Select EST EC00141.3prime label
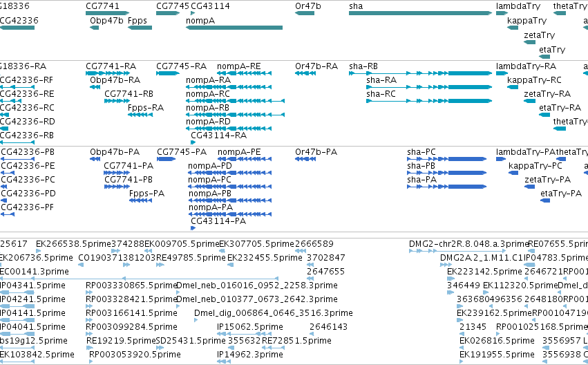Image resolution: width=588 pixels, height=365 pixels. pos(34,271)
